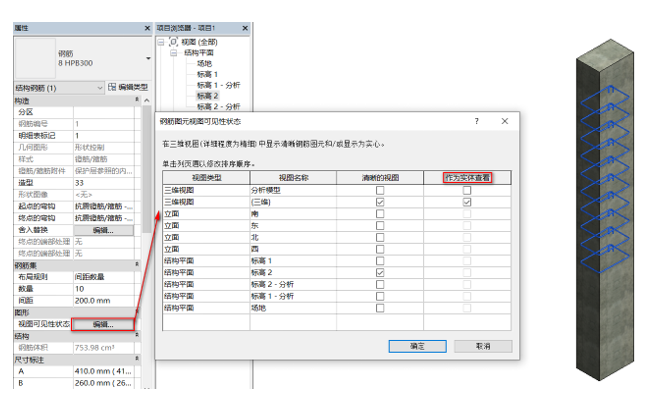The image size is (659, 399).
Task: Select 标高 2 in Project Browser tree
Action: click(x=208, y=96)
